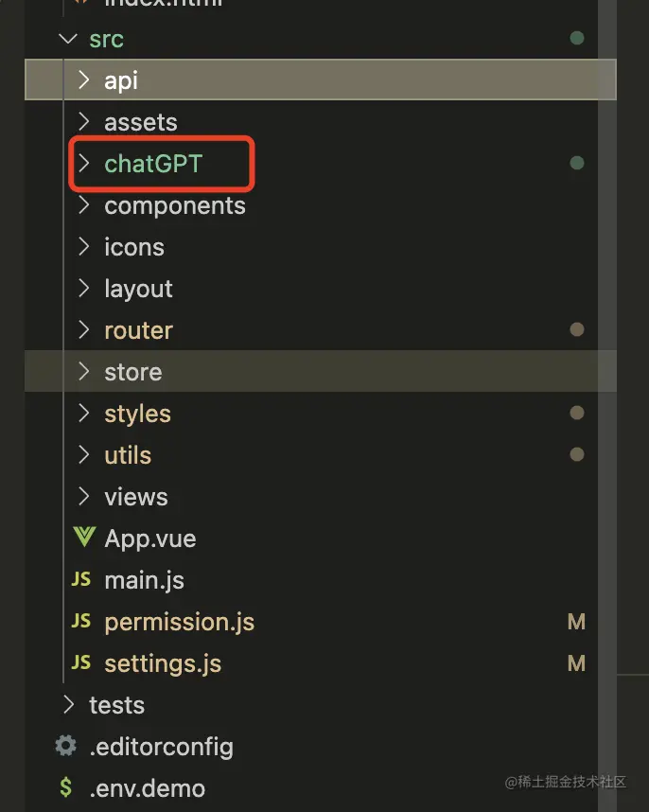Click the dollar icon beside .env.demo
This screenshot has height=812, width=649.
pos(65,787)
